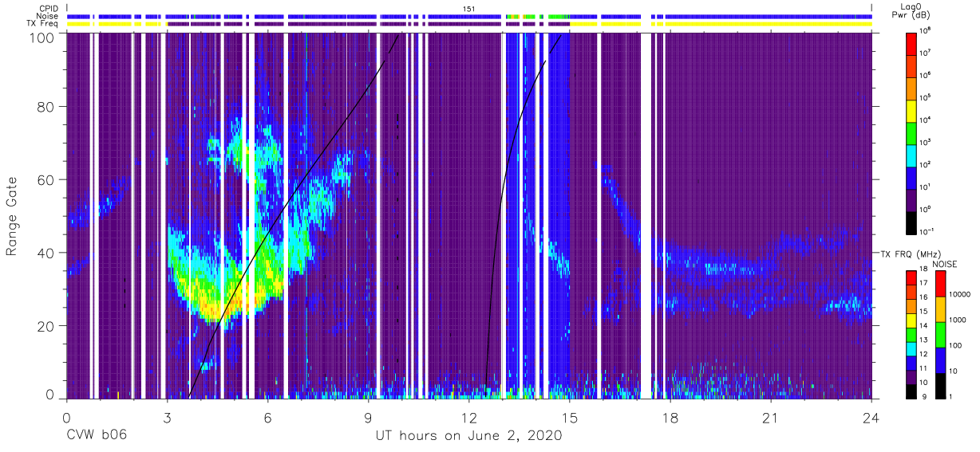The width and height of the screenshot is (980, 452).
Task: Click the red top segment of the NOISE colorbar
Action: point(940,283)
